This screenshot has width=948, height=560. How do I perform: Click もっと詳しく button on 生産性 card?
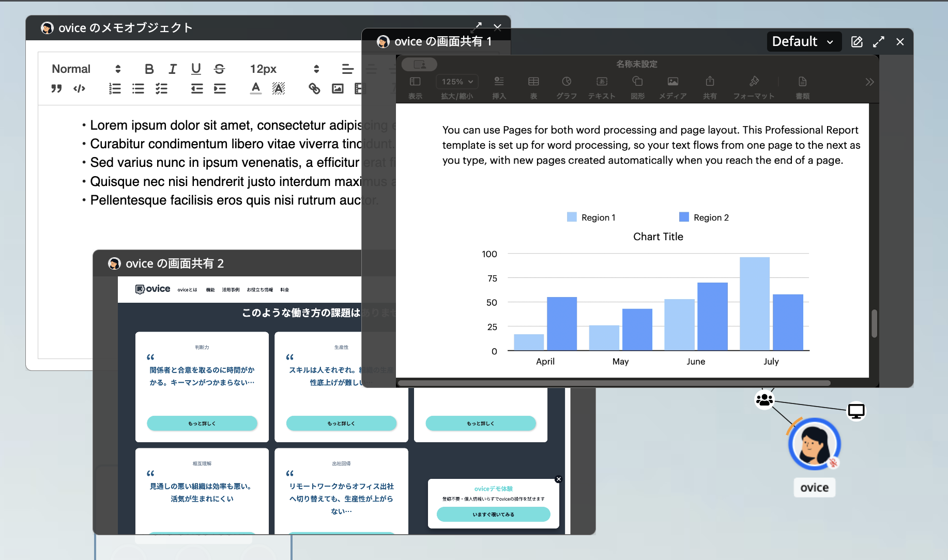pyautogui.click(x=341, y=423)
